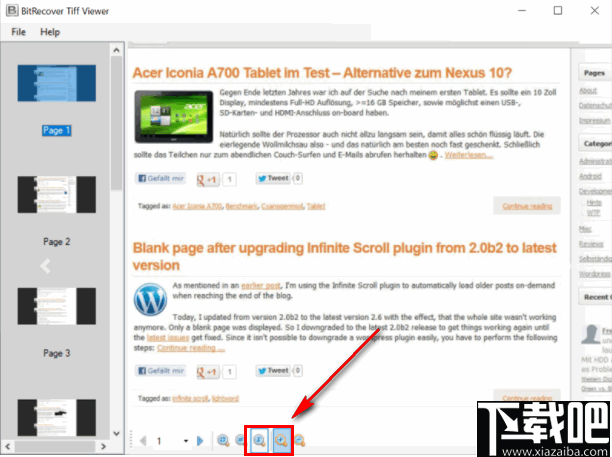Click the Benchmark tag link
612x457 pixels.
pyautogui.click(x=242, y=206)
